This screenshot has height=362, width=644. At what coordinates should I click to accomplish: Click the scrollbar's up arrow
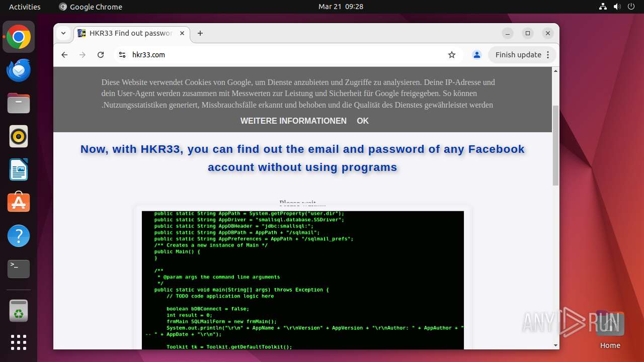click(555, 71)
